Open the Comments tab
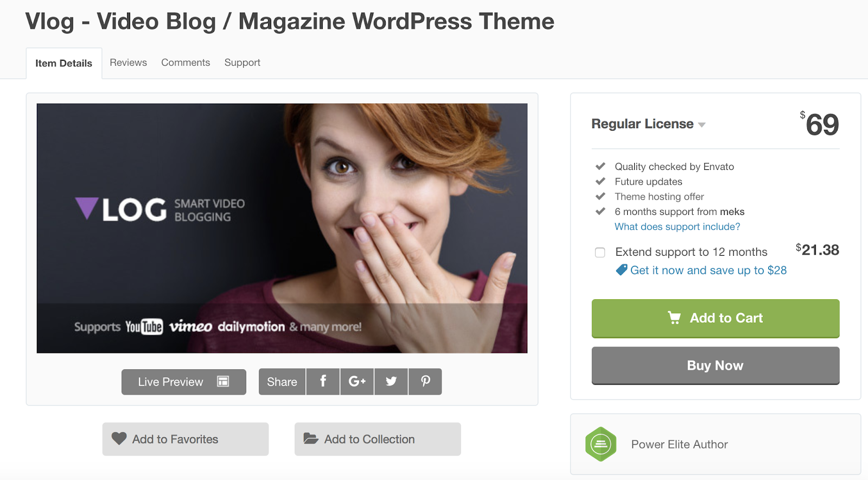Image resolution: width=868 pixels, height=480 pixels. tap(186, 62)
